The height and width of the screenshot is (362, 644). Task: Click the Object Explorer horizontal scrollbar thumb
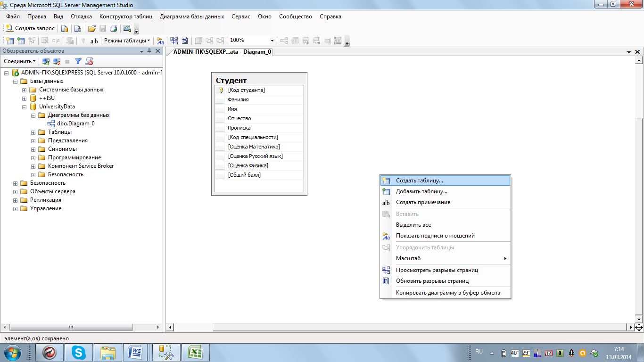71,327
